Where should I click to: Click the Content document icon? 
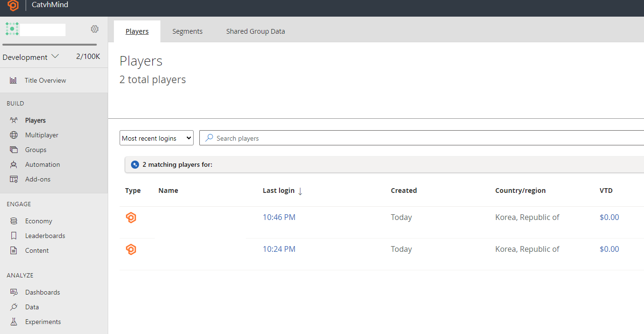tap(14, 250)
